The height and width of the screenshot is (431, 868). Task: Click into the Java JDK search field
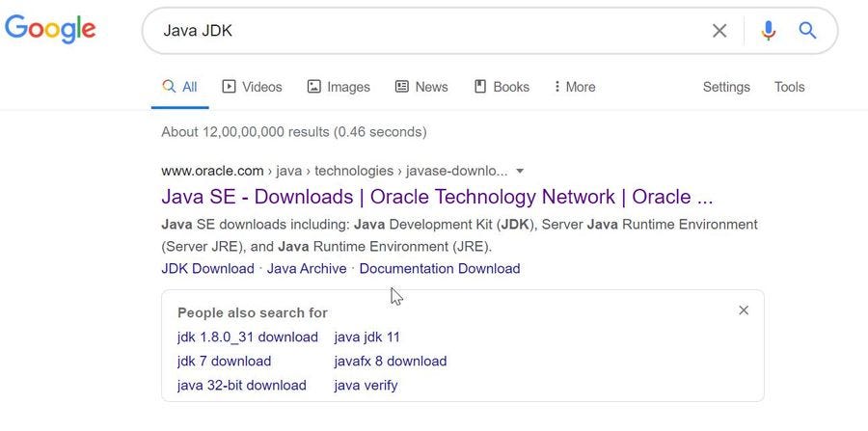[424, 31]
